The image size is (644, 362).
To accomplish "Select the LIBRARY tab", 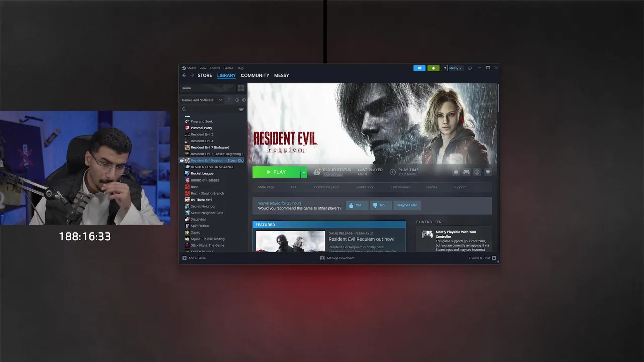I will click(x=226, y=75).
